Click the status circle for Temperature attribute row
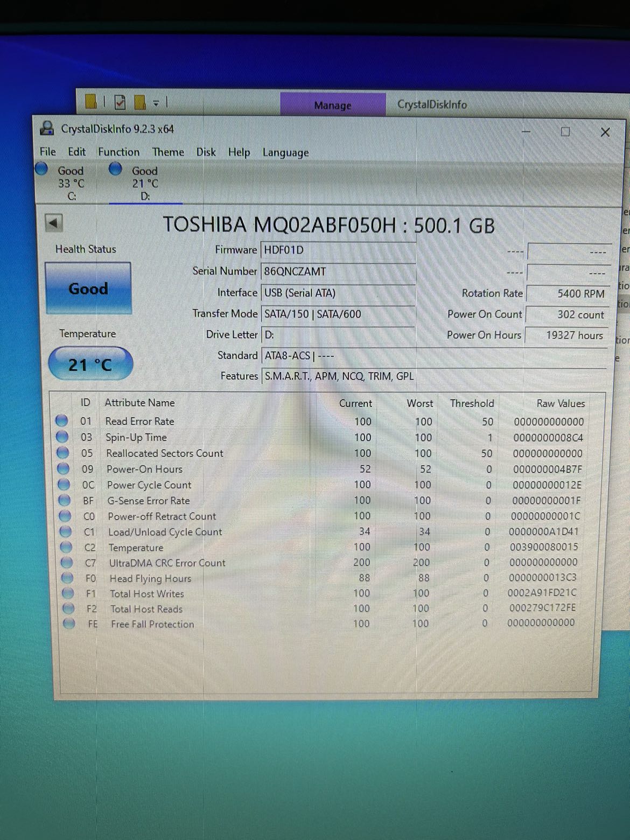The height and width of the screenshot is (840, 630). pyautogui.click(x=66, y=547)
